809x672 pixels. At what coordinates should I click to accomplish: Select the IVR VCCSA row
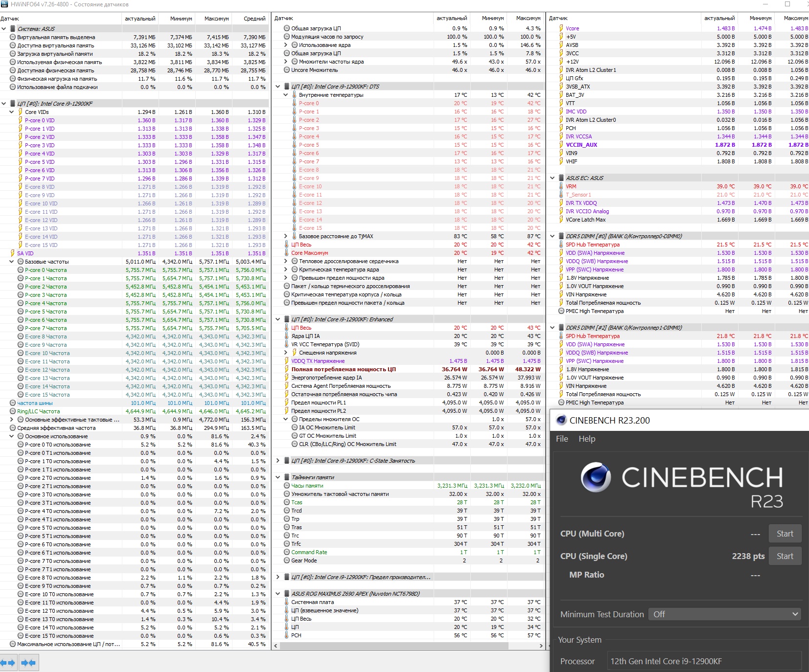click(x=679, y=136)
